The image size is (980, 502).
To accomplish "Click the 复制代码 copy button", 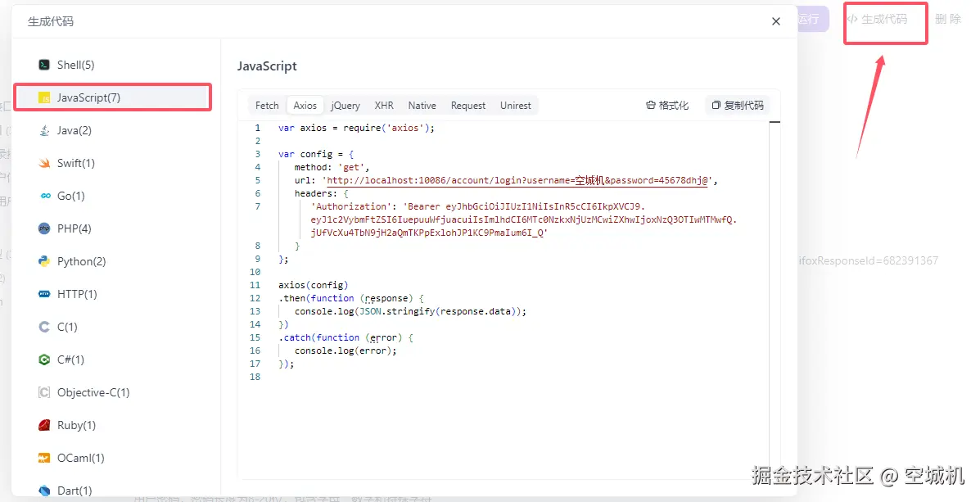I will [735, 105].
